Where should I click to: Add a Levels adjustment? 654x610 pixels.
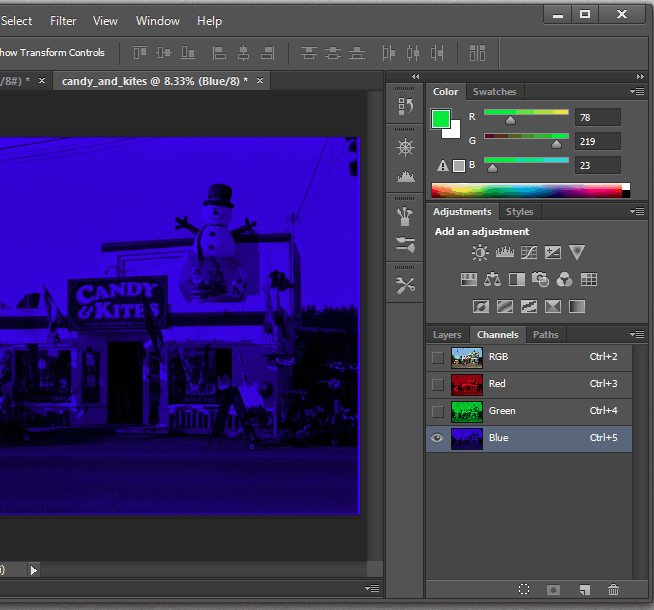coord(505,252)
